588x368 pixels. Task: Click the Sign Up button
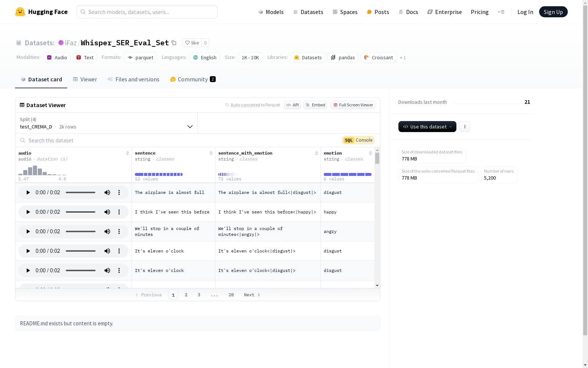553,12
